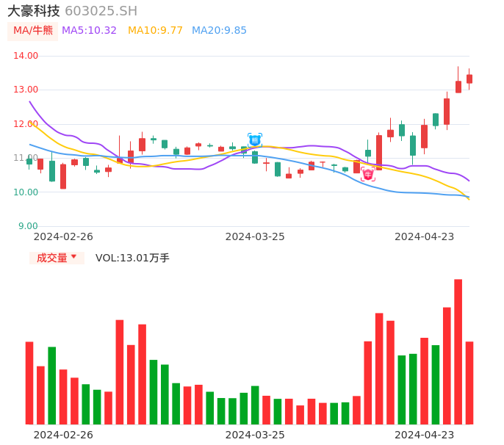Click the 2024-03-25 date under volume chart

(255, 435)
